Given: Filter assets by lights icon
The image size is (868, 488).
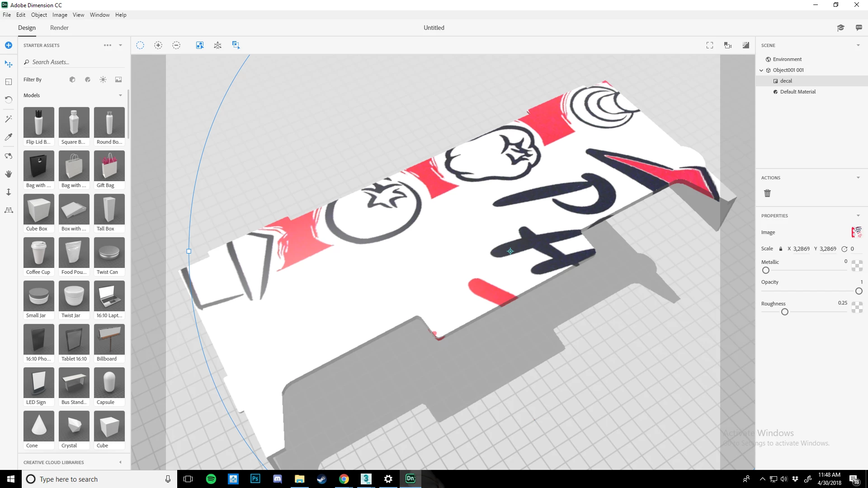Looking at the screenshot, I should pyautogui.click(x=103, y=80).
